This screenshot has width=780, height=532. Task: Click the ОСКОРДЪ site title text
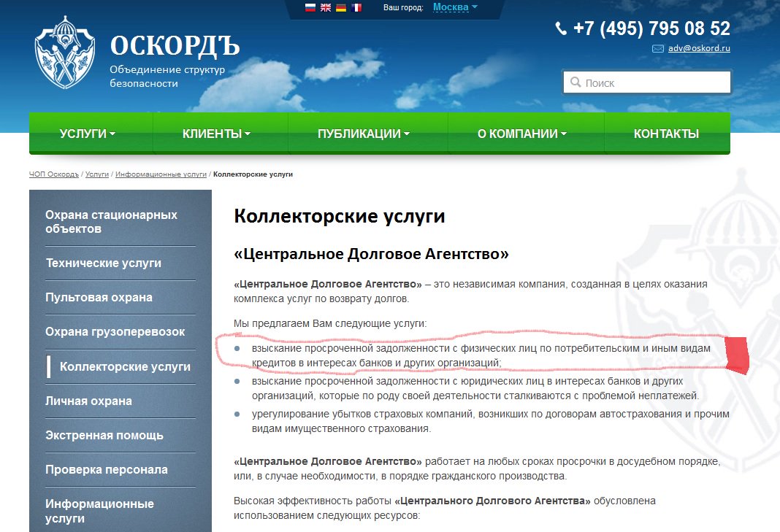tap(175, 46)
